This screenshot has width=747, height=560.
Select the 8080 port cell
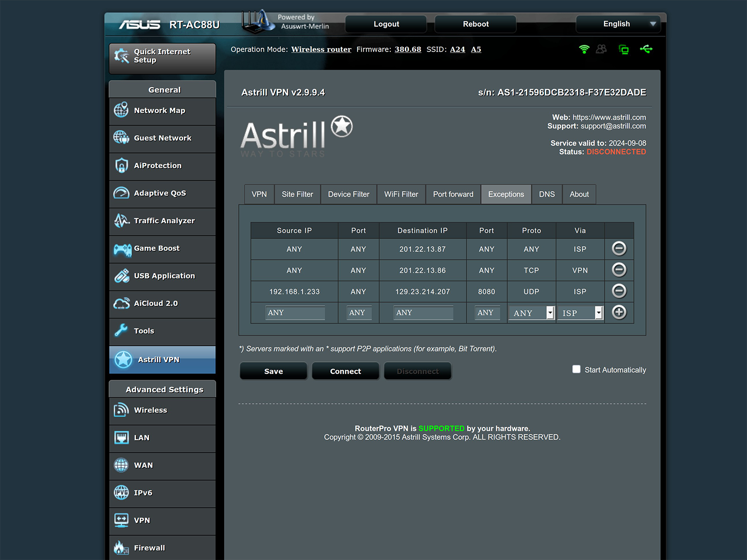[486, 292]
